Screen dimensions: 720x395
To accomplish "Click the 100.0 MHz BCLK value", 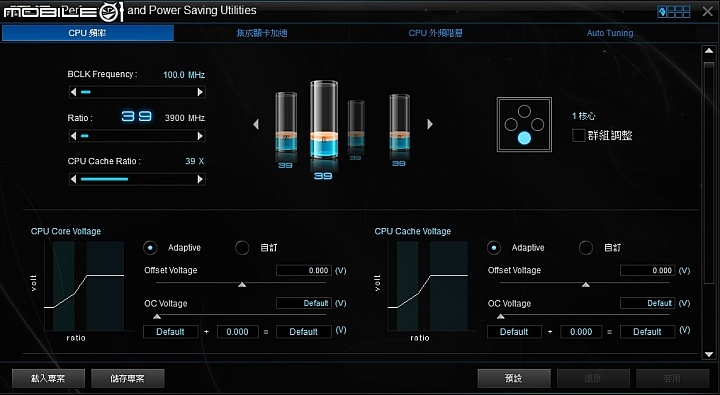I will [184, 74].
